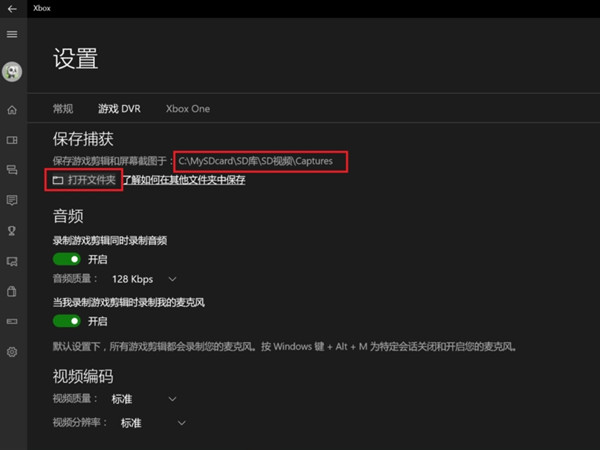
Task: Switch to the Xbox One tab
Action: [188, 109]
